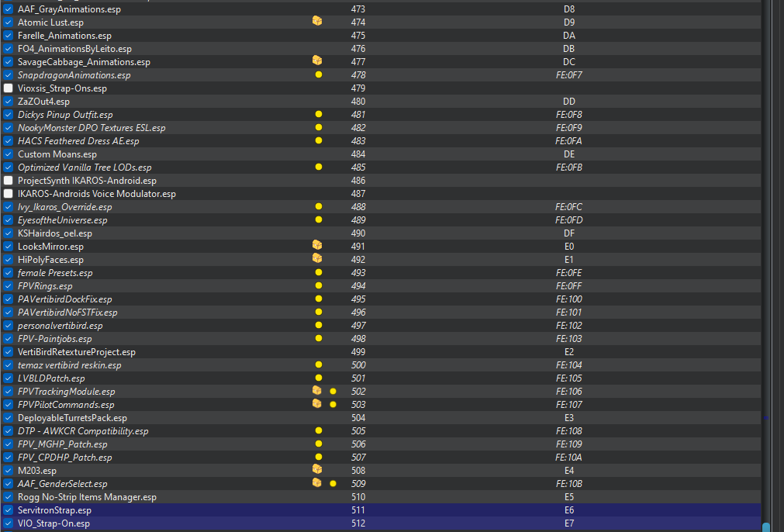The image size is (784, 532).
Task: Disable the AAF_GrayAnimations.esp checkbox
Action: (8, 9)
